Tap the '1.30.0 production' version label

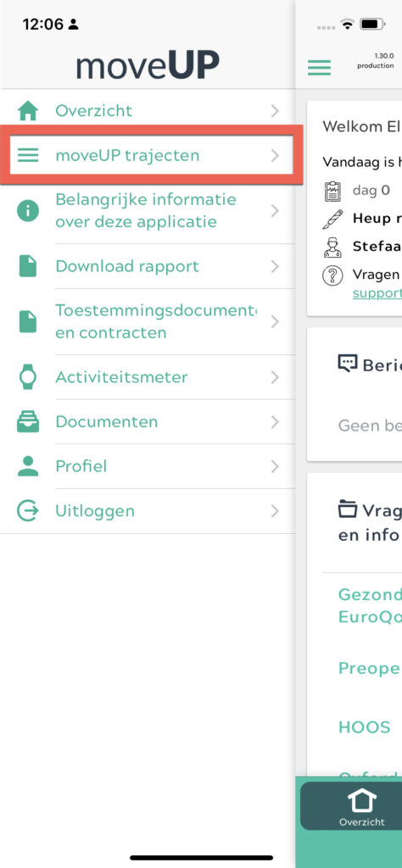[376, 61]
